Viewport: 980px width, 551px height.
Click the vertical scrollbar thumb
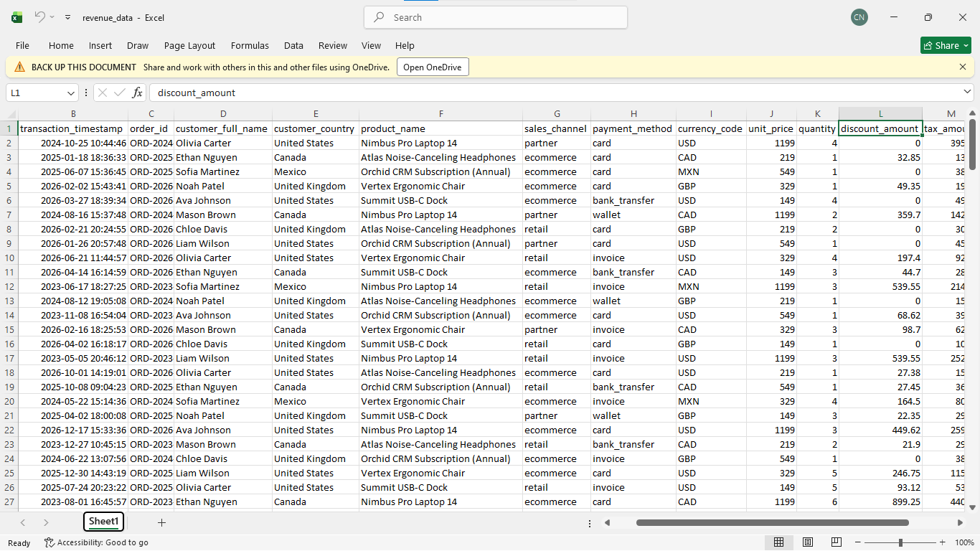[973, 143]
